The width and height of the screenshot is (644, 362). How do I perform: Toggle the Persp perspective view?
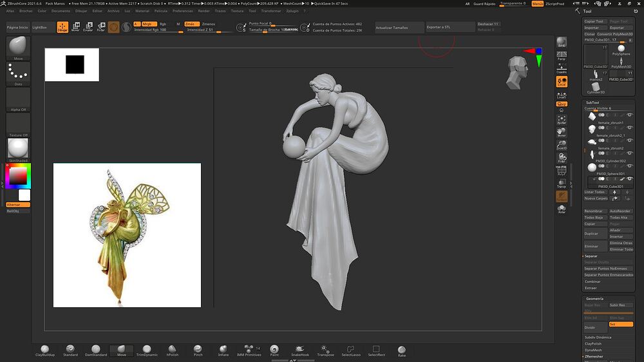coord(562,56)
